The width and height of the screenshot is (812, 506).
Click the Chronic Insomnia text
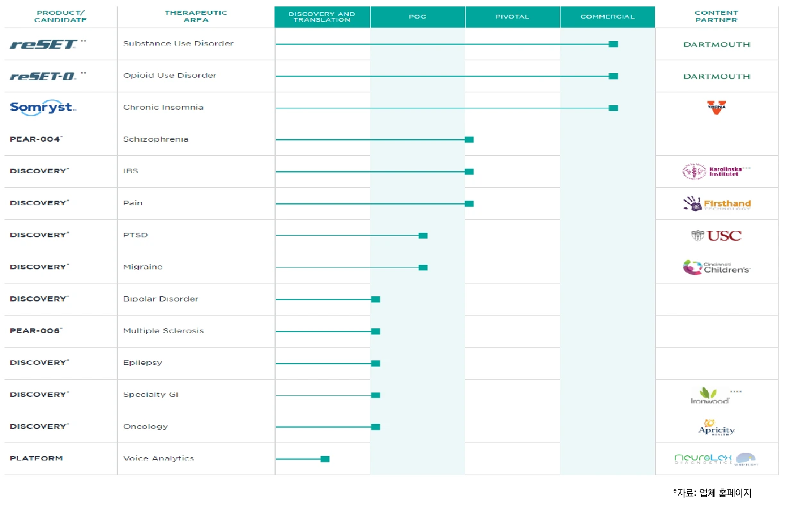tap(164, 107)
